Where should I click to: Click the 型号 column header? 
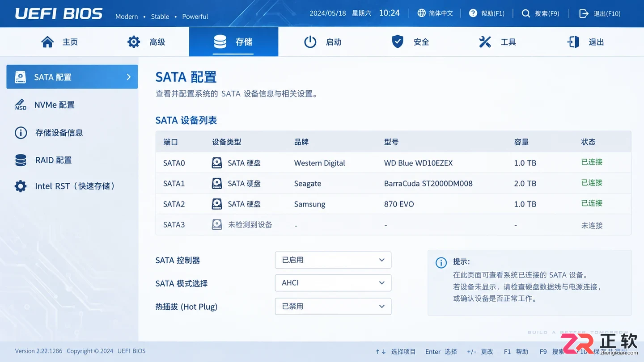[391, 142]
